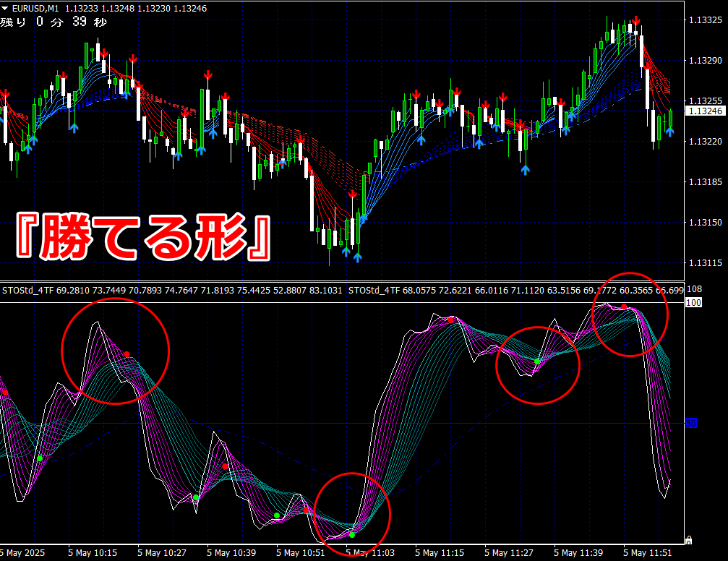Click the 1.13150 price scale label
Screen dimensions: 728x561
[706, 223]
